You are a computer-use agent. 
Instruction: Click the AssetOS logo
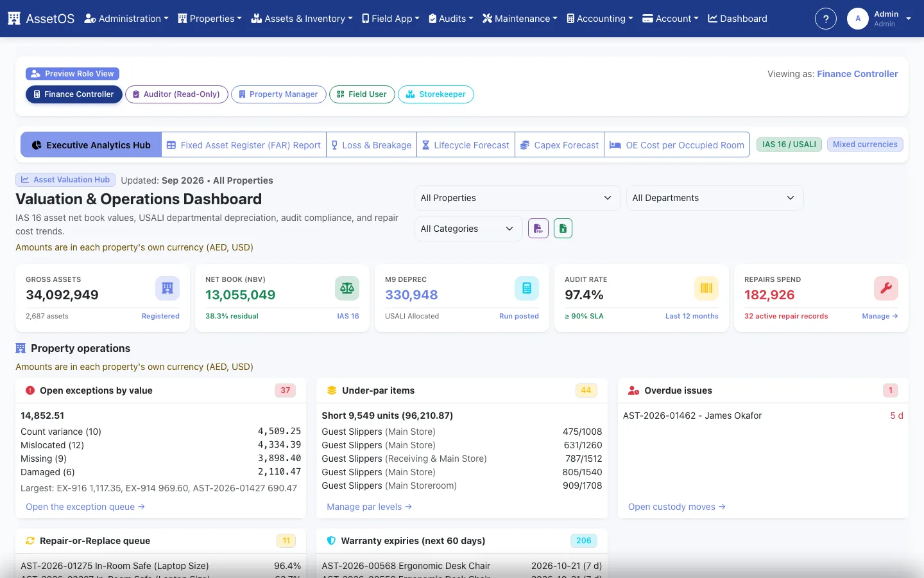click(x=41, y=19)
